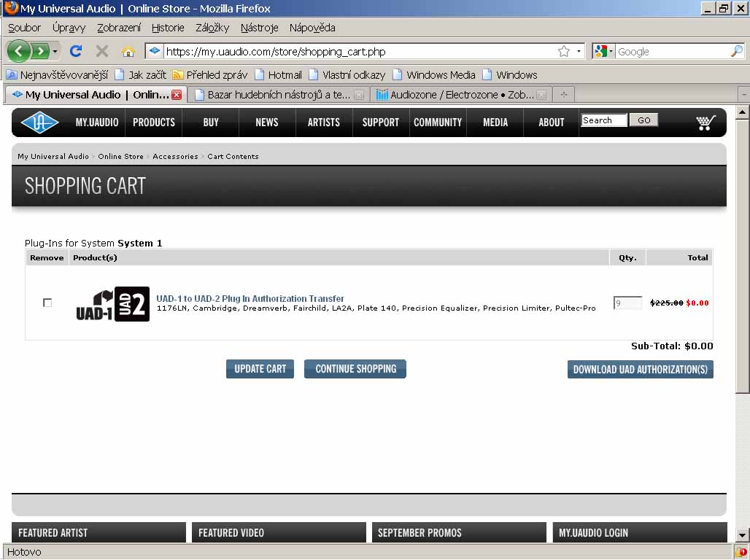This screenshot has height=560, width=750.
Task: Click the site Search input field
Action: (x=603, y=120)
